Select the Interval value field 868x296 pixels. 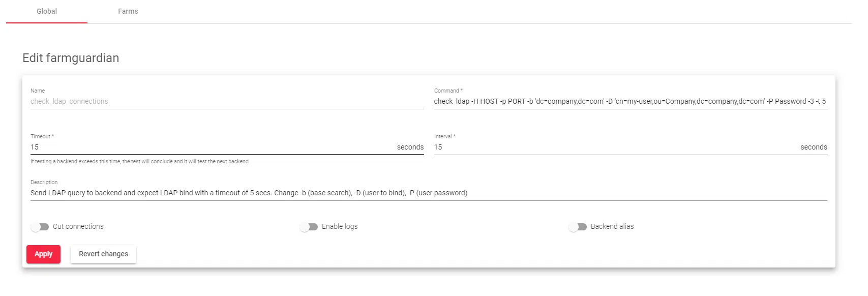pos(610,147)
